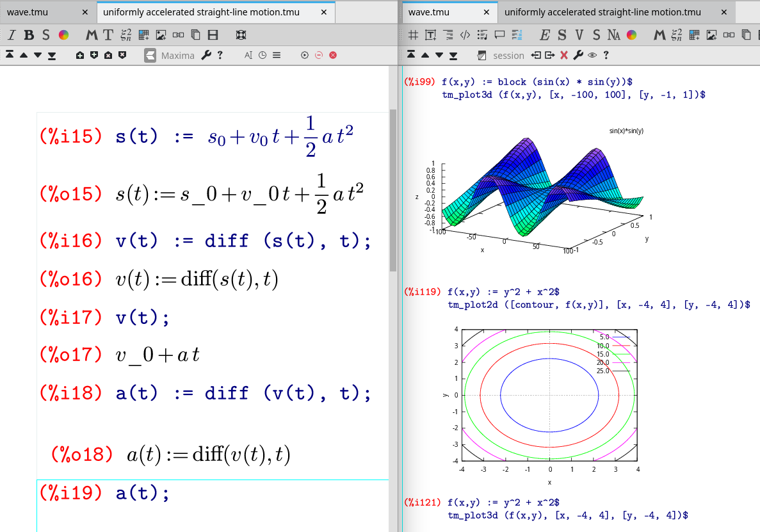Apply bold style in the left window toolbar
Screen dimensions: 760x532
[29, 35]
